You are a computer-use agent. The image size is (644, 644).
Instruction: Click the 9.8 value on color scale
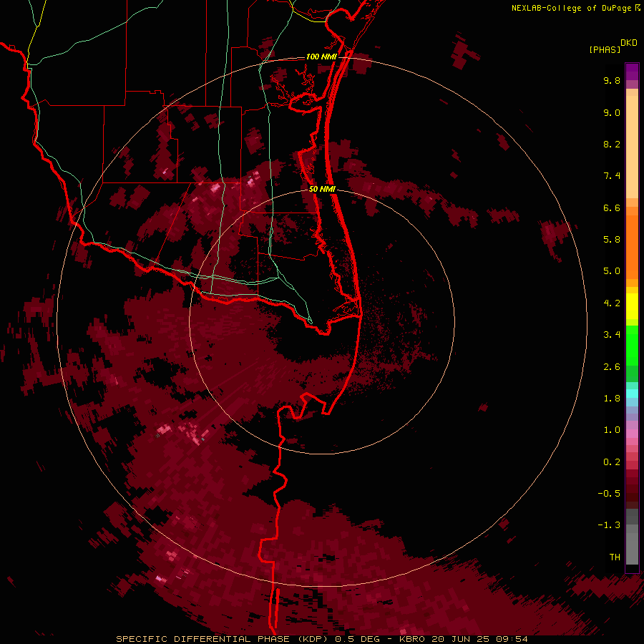612,80
